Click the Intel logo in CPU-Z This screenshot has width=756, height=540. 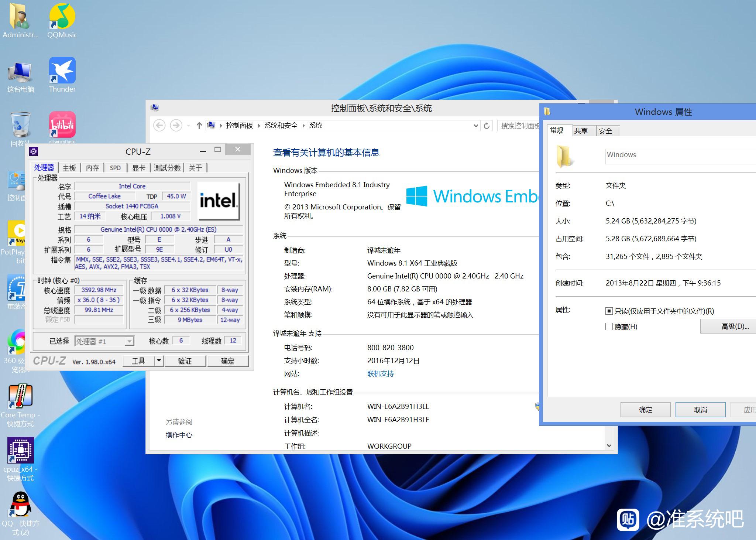218,201
